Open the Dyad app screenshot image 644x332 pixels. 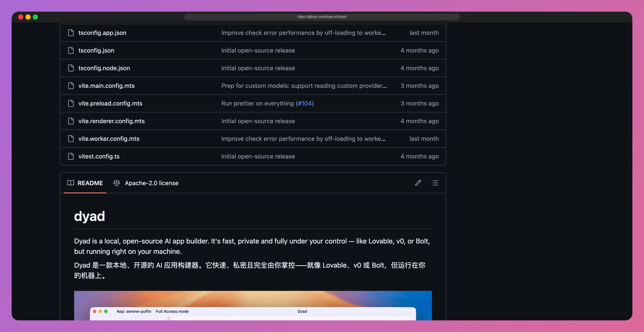pos(253,306)
